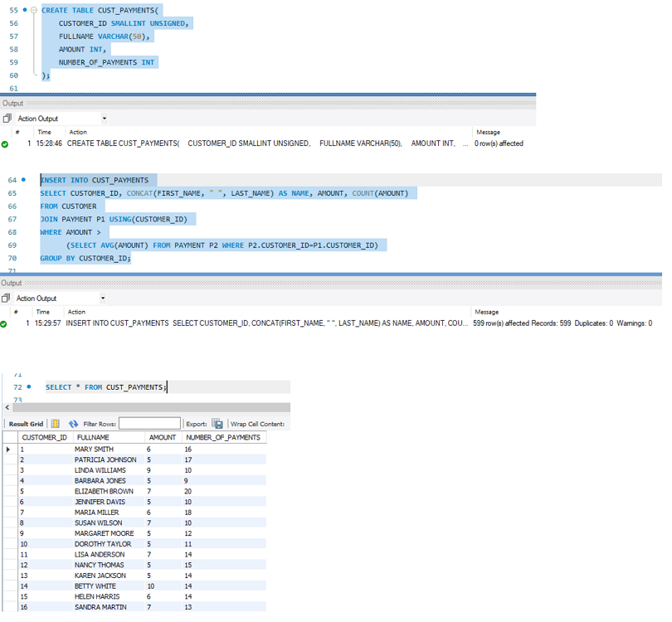This screenshot has height=622, width=672.
Task: Click the Result Grid label
Action: (x=27, y=424)
